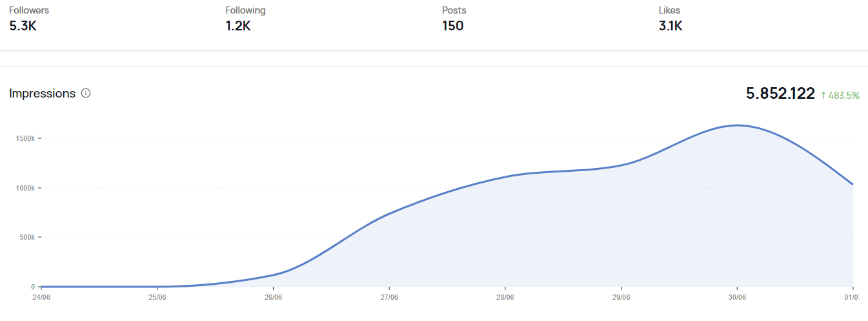
Task: Click the 1000k y-axis label
Action: (x=25, y=188)
